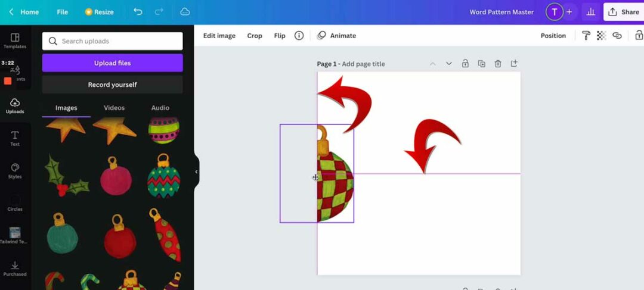Image resolution: width=644 pixels, height=290 pixels.
Task: Delete the page with the trash icon
Action: tap(498, 64)
